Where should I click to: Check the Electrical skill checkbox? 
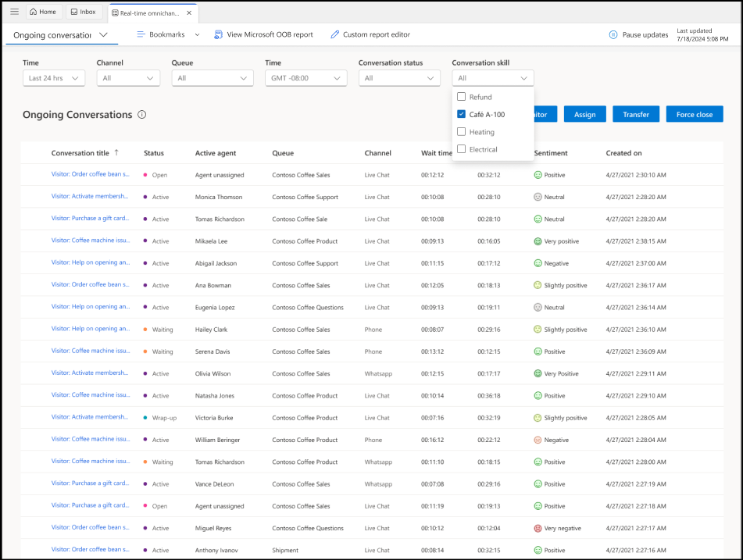click(460, 149)
